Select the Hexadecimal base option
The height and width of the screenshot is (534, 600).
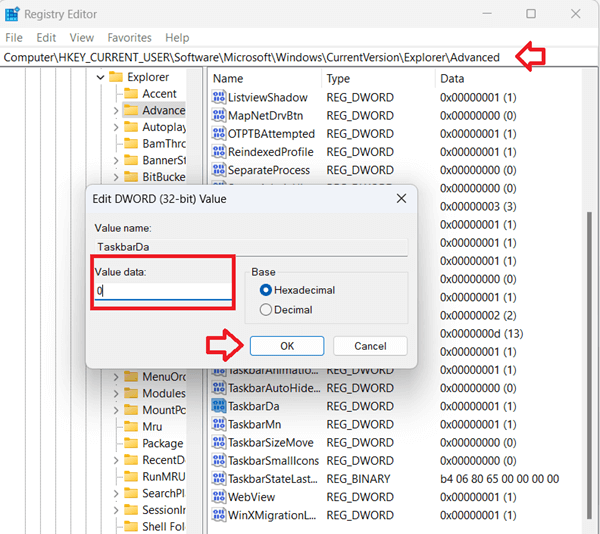pyautogui.click(x=266, y=290)
